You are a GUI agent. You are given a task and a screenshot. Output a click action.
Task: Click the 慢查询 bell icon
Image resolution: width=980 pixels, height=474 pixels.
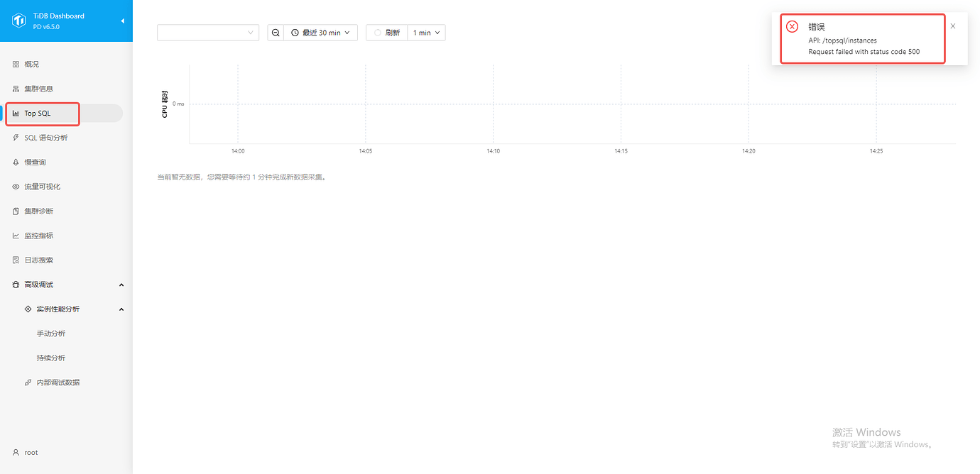pyautogui.click(x=16, y=162)
